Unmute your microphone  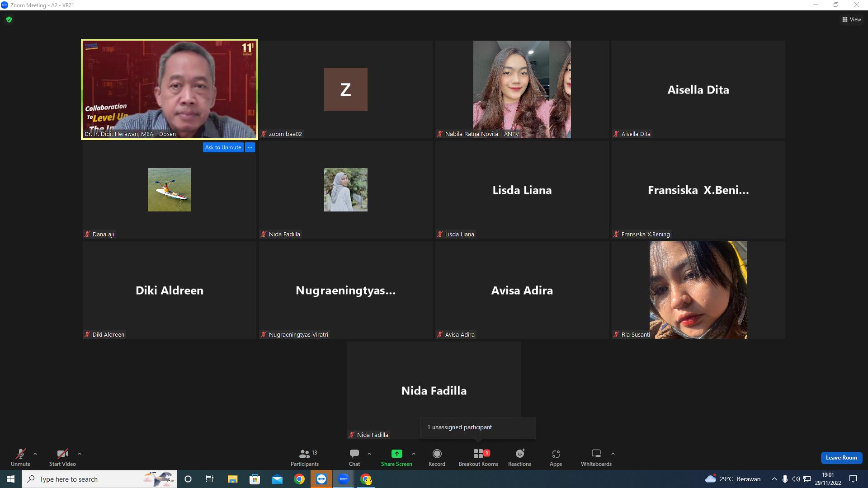click(21, 457)
